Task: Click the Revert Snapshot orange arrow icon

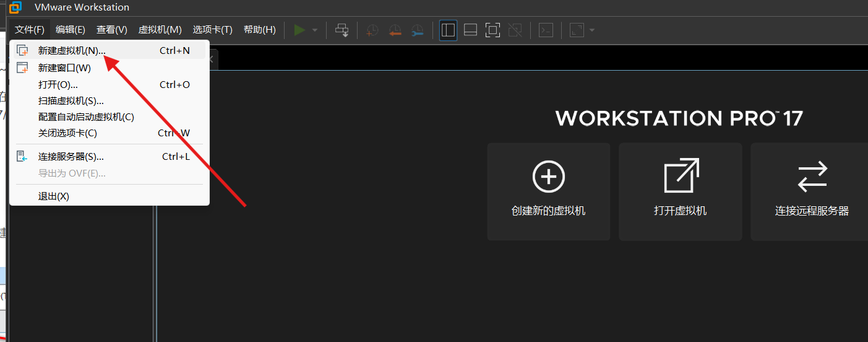Action: tap(395, 30)
